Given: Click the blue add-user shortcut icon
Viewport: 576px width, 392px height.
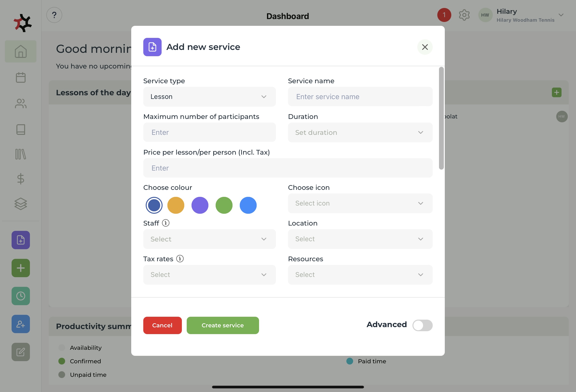Looking at the screenshot, I should [x=21, y=324].
